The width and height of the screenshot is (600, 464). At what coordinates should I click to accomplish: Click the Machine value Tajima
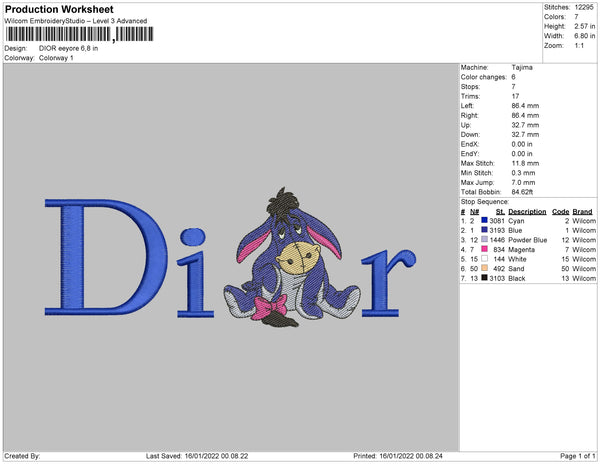tap(522, 67)
